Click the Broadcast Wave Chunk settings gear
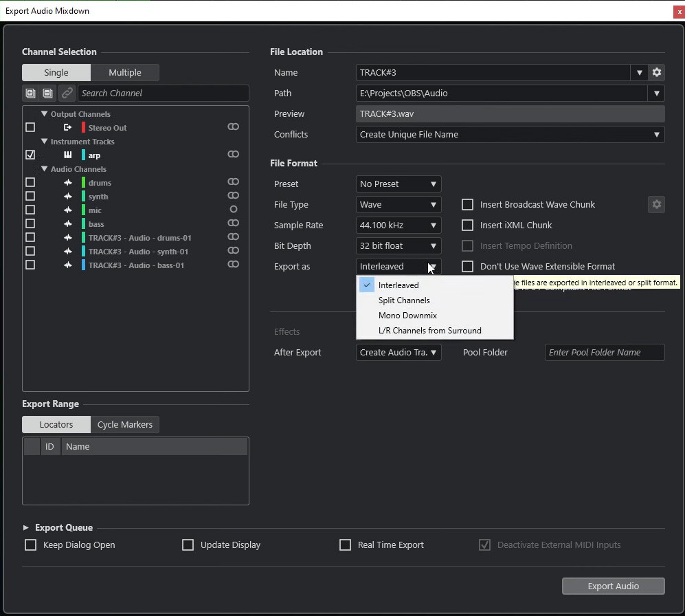 click(656, 204)
